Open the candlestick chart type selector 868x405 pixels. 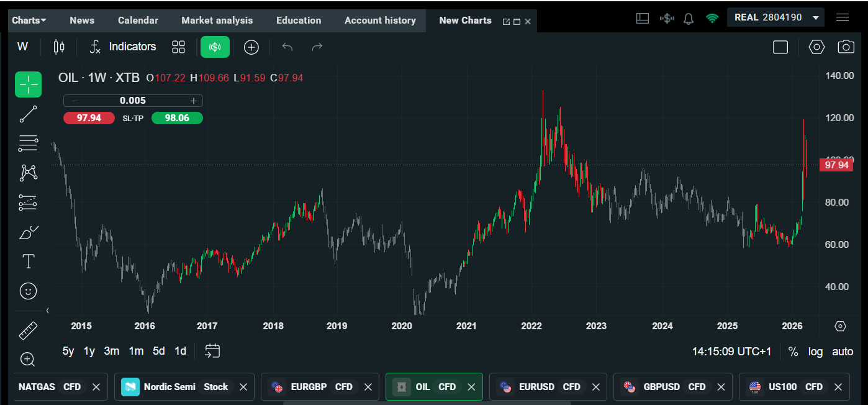coord(59,47)
